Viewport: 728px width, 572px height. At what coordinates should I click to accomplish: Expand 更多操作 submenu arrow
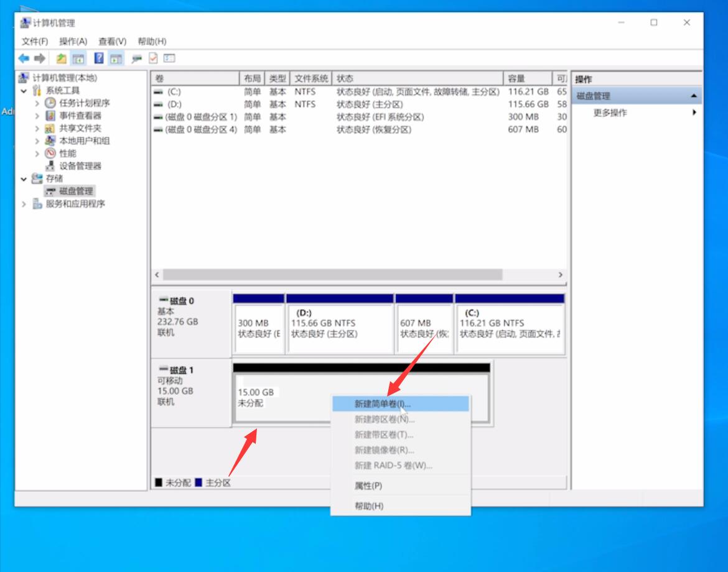point(694,113)
